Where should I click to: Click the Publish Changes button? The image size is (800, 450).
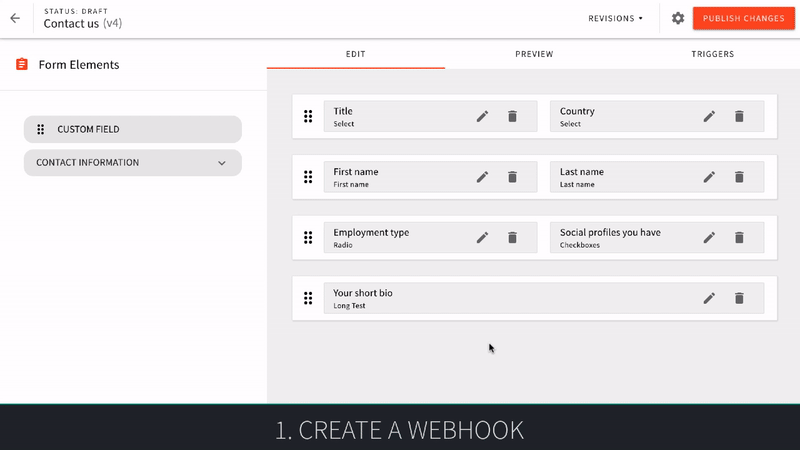pyautogui.click(x=743, y=18)
